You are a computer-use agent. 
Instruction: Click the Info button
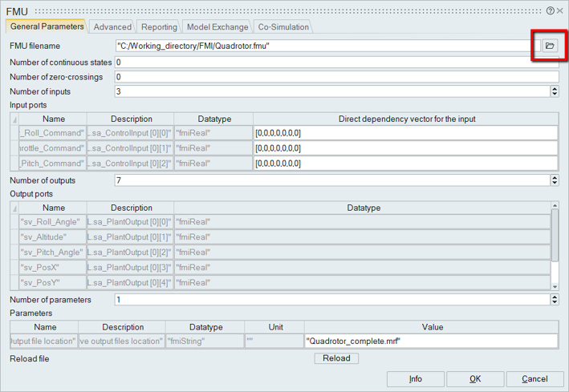415,379
